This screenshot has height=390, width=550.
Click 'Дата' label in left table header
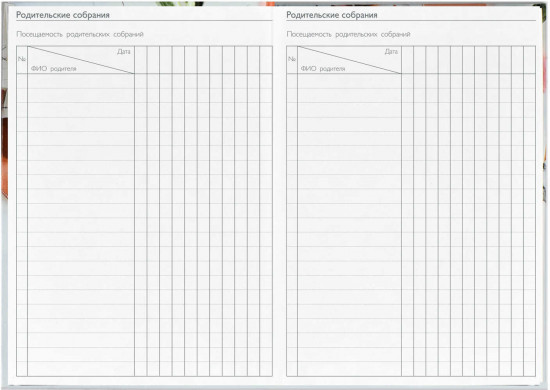coord(124,52)
